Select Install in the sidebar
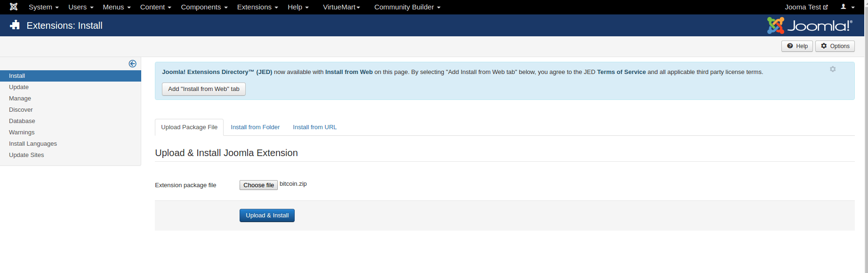868x273 pixels. click(71, 76)
